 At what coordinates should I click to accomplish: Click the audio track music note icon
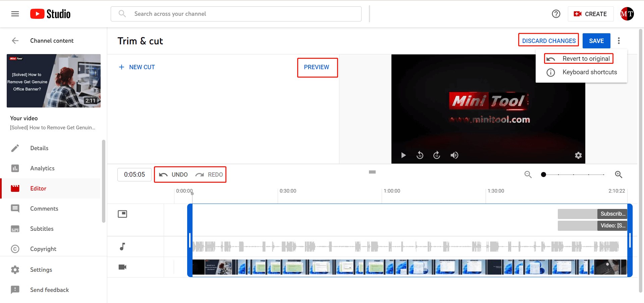122,247
